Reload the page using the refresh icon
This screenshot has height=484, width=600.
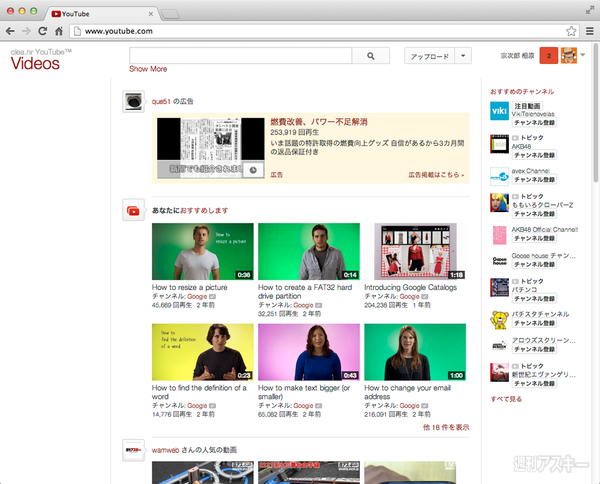tap(42, 31)
